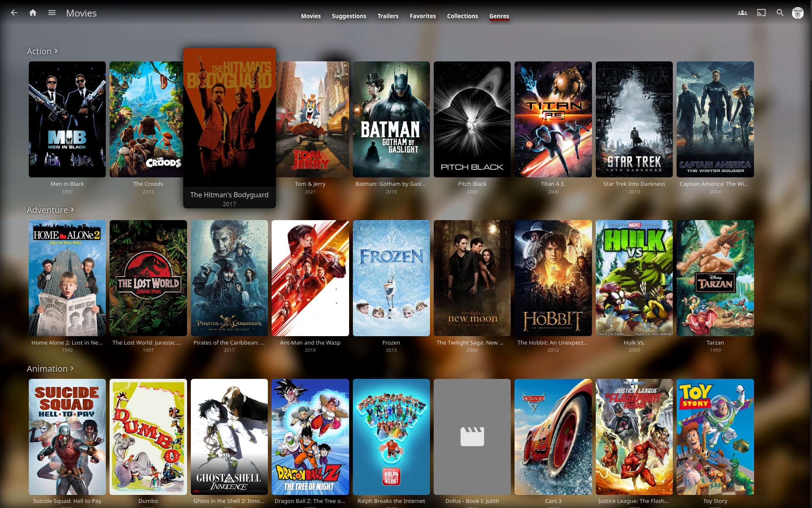Open The Lost World Jurassic Park poster
The image size is (812, 508).
click(x=148, y=278)
